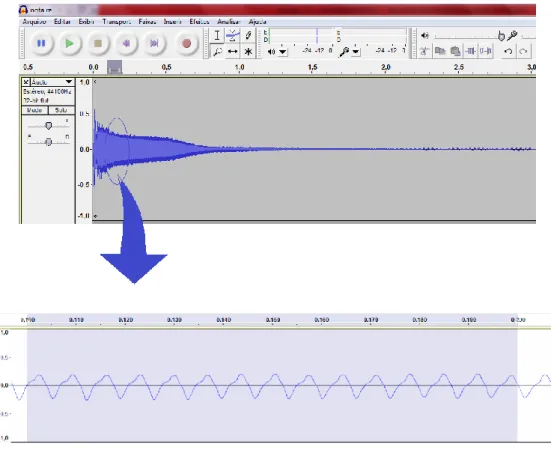Click the track's stereo sample rate info text
The height and width of the screenshot is (453, 551).
coord(47,92)
